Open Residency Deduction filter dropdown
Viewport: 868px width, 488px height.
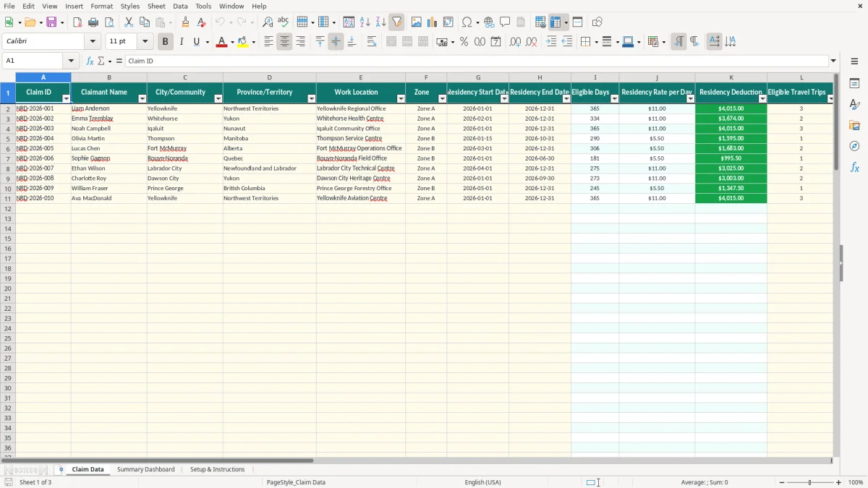click(x=762, y=99)
